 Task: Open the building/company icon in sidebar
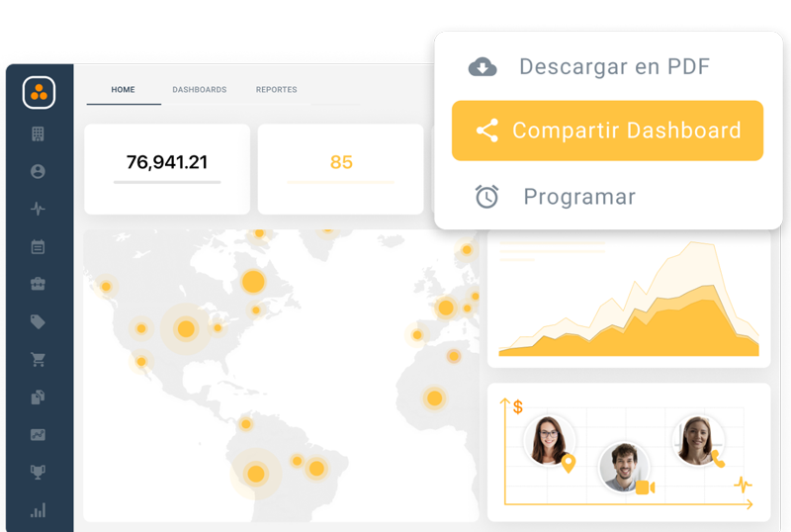[x=38, y=133]
